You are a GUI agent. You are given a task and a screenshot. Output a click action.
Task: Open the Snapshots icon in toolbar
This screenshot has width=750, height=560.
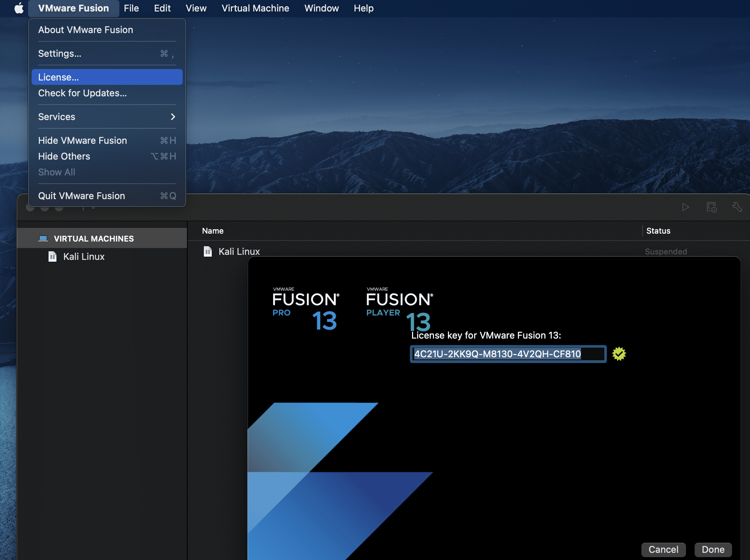(711, 207)
